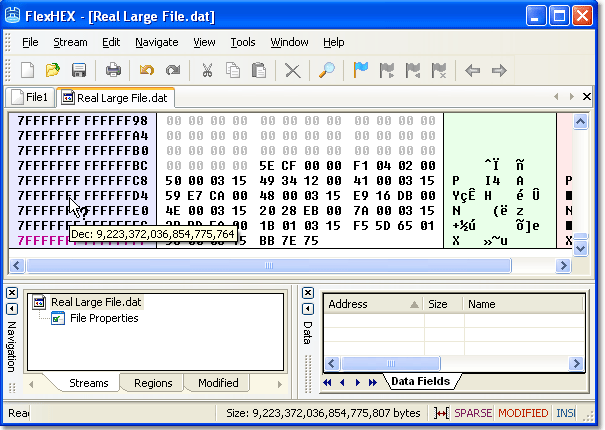The image size is (605, 430).
Task: Print using the printer toolbar icon
Action: click(113, 70)
